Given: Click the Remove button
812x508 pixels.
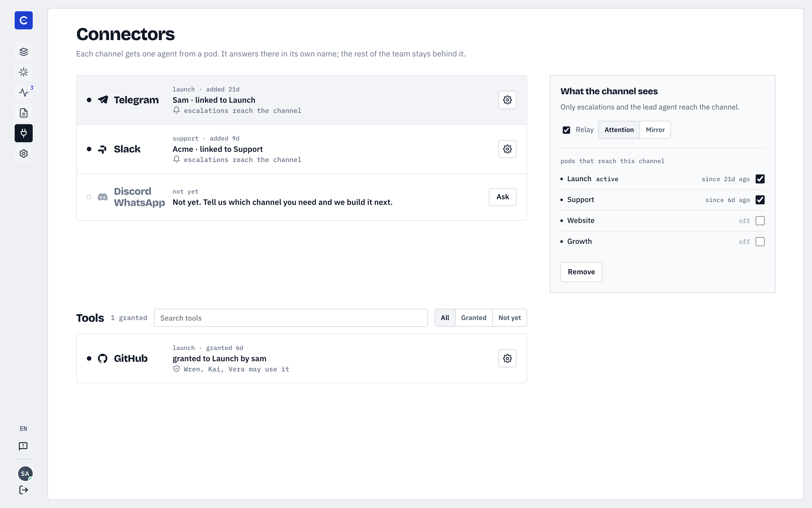Looking at the screenshot, I should coord(581,272).
